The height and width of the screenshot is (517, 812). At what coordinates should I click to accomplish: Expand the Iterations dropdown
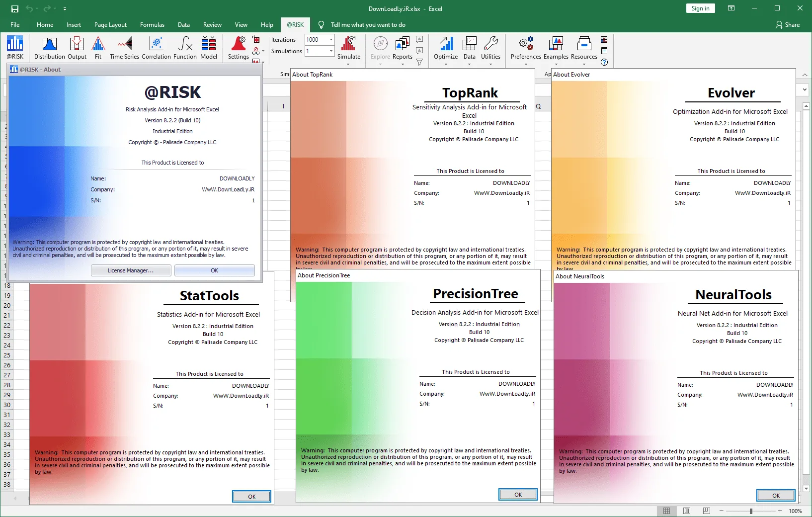click(x=331, y=40)
